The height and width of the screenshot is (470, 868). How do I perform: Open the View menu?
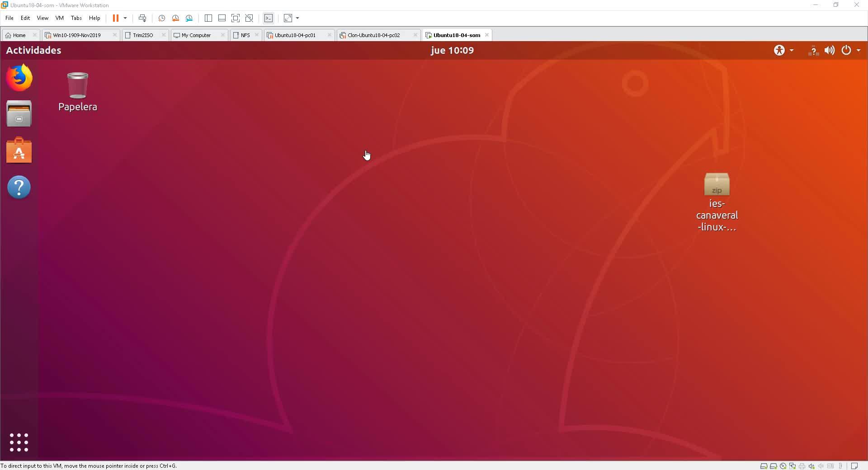coord(42,18)
